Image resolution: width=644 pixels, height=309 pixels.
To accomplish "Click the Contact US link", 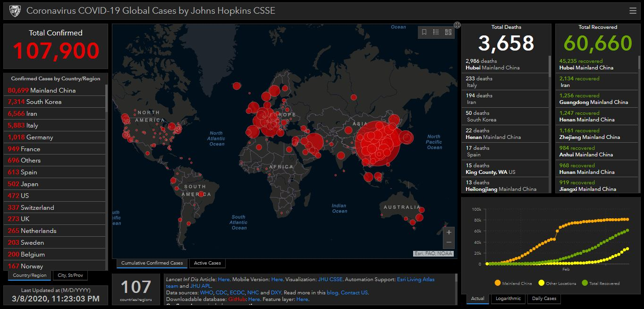I will point(354,292).
